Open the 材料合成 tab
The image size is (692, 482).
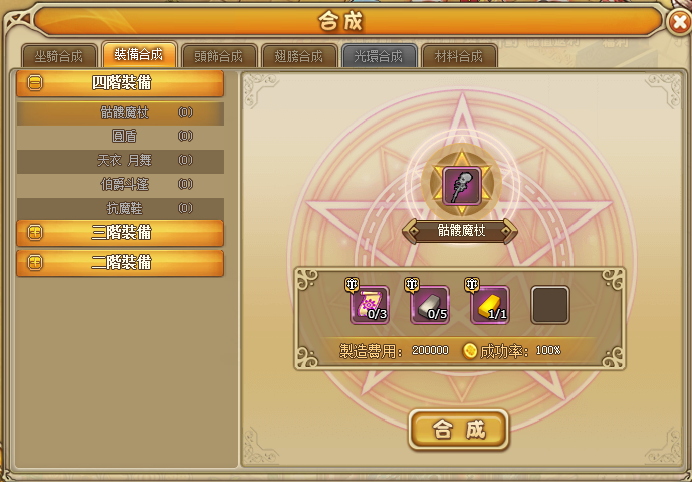[x=459, y=56]
